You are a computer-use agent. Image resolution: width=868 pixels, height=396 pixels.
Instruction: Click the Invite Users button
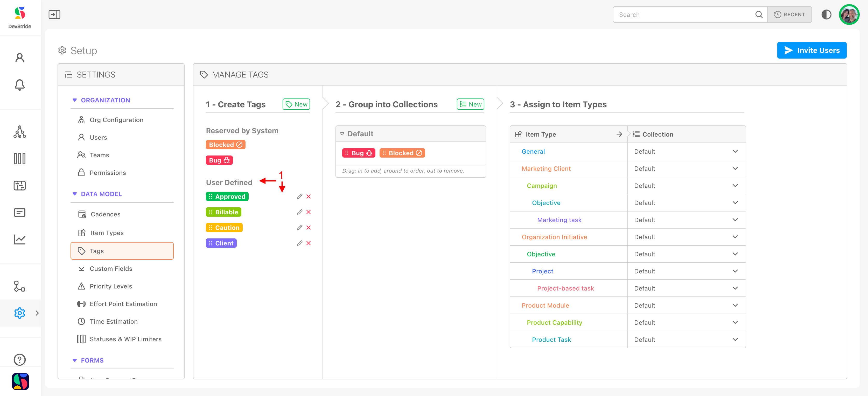[811, 50]
